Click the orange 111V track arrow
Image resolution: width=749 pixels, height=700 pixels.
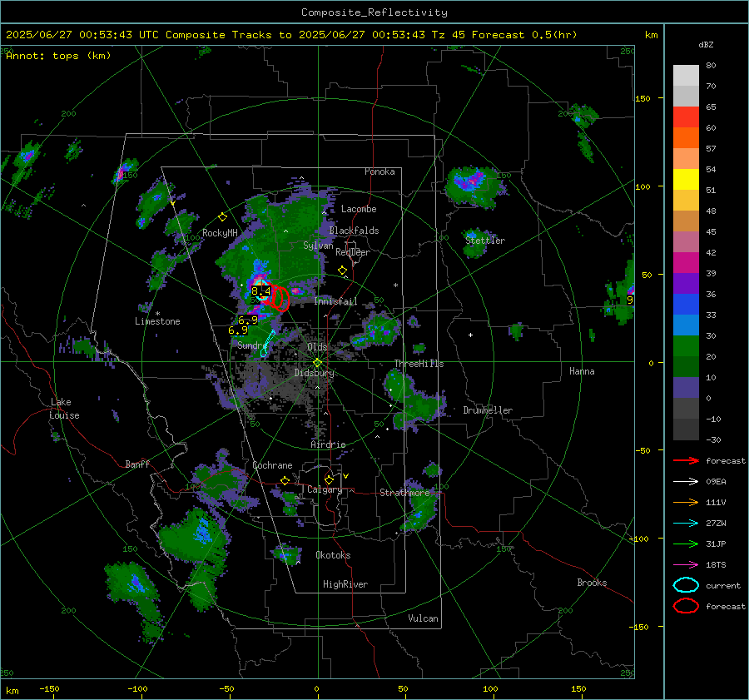tap(686, 502)
